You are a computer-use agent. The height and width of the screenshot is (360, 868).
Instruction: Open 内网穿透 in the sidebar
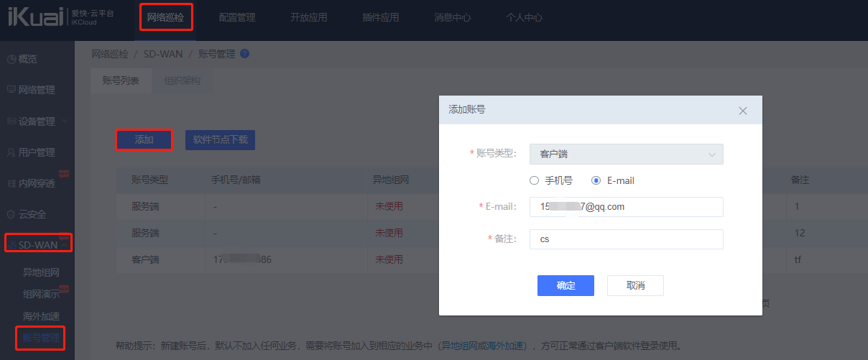click(37, 183)
